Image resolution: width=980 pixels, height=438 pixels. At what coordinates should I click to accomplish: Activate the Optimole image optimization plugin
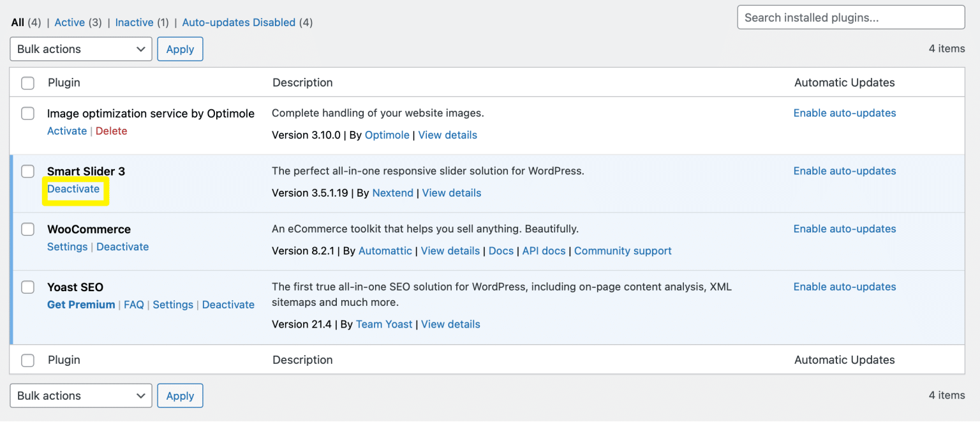pos(66,131)
